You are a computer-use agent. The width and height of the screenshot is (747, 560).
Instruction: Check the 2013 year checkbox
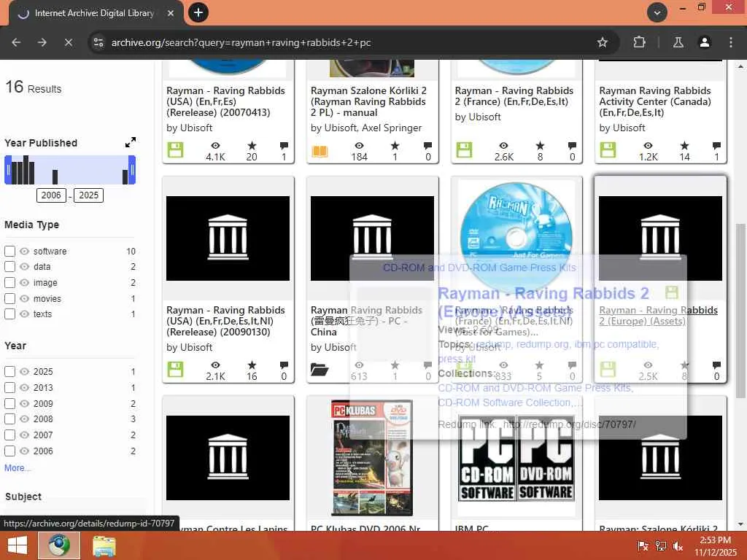[x=9, y=388]
